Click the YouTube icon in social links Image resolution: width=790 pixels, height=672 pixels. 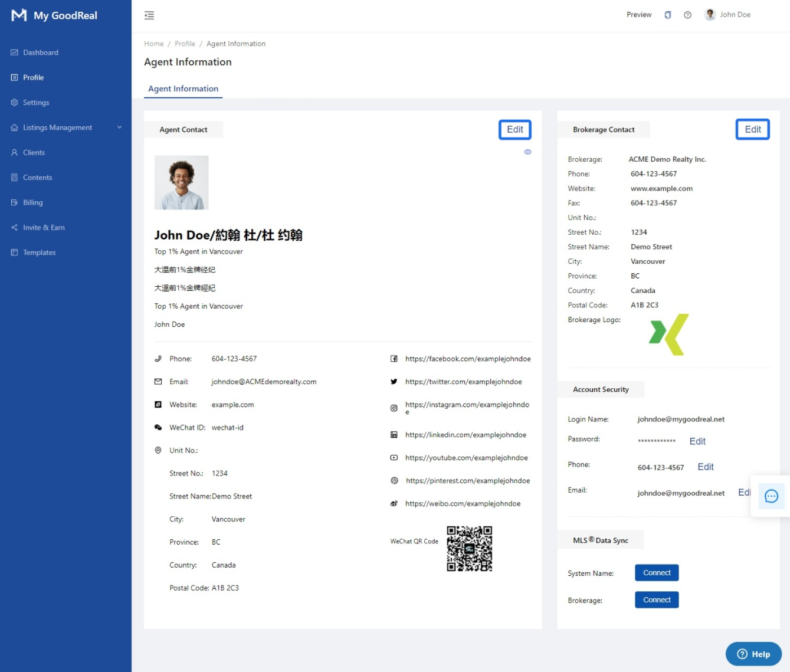coord(394,458)
